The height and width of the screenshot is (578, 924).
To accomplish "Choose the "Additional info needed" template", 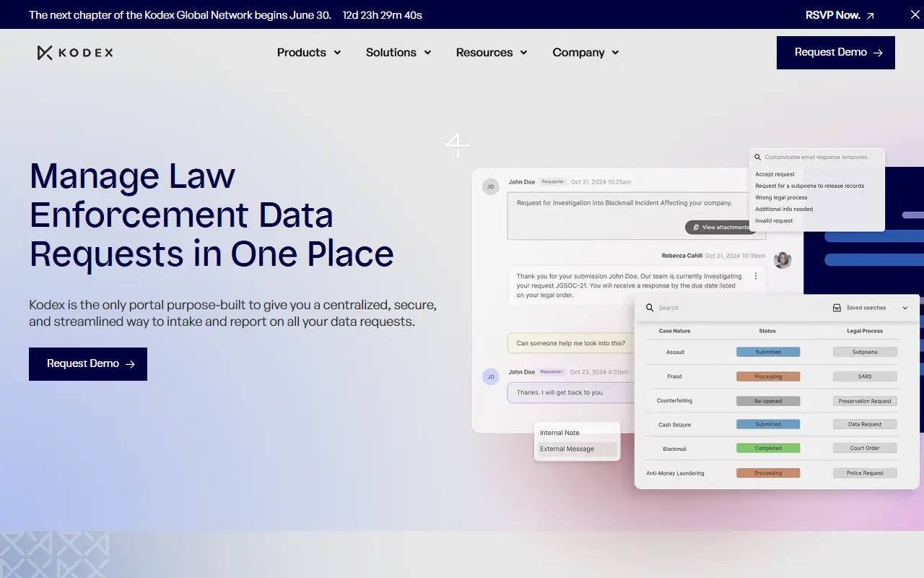I will click(x=784, y=209).
